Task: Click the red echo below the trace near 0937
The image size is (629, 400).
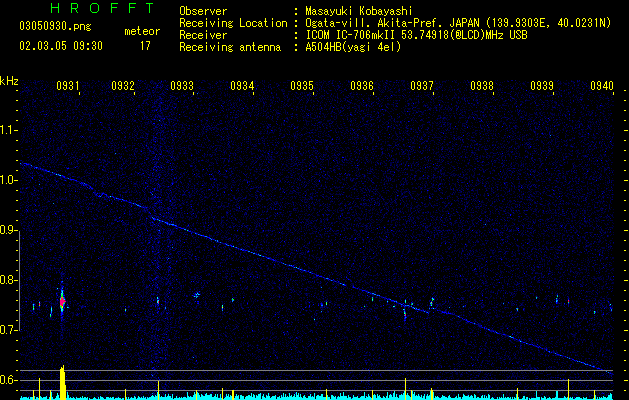Action: 405,315
